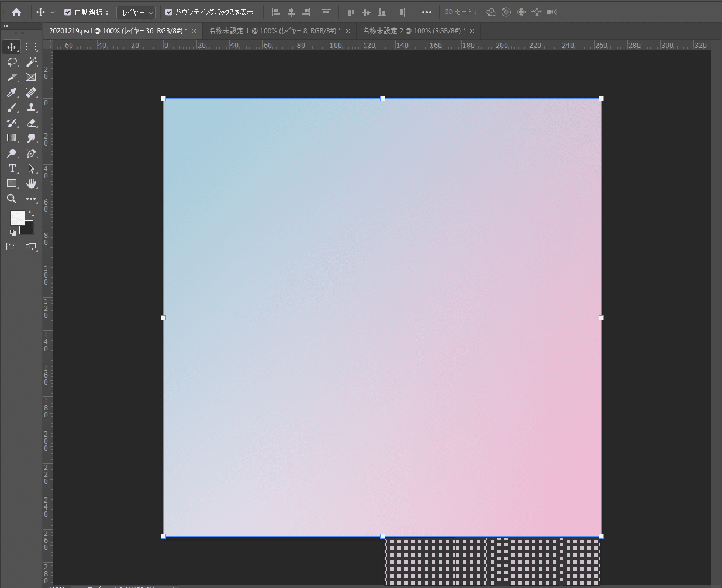
Task: Align left edges
Action: pos(277,12)
